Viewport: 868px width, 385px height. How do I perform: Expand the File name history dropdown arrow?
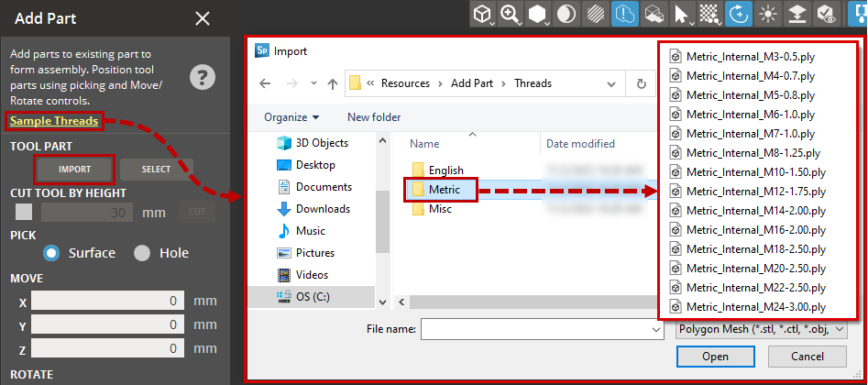point(655,329)
